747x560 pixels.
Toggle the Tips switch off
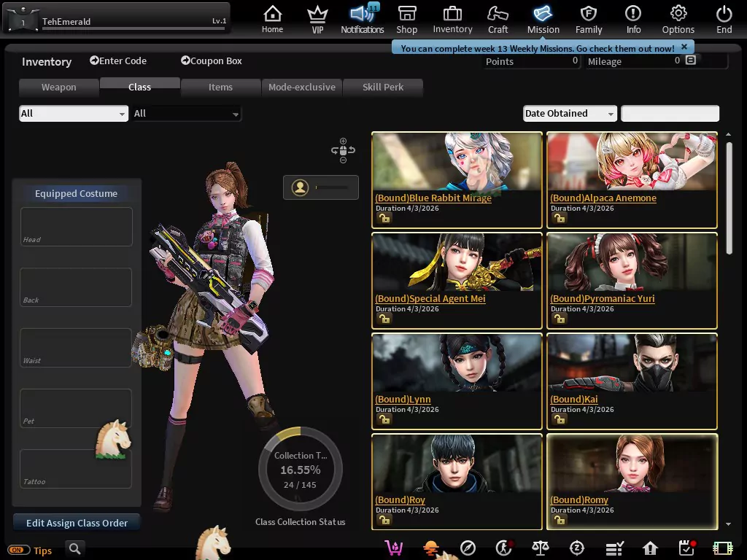[x=20, y=551]
